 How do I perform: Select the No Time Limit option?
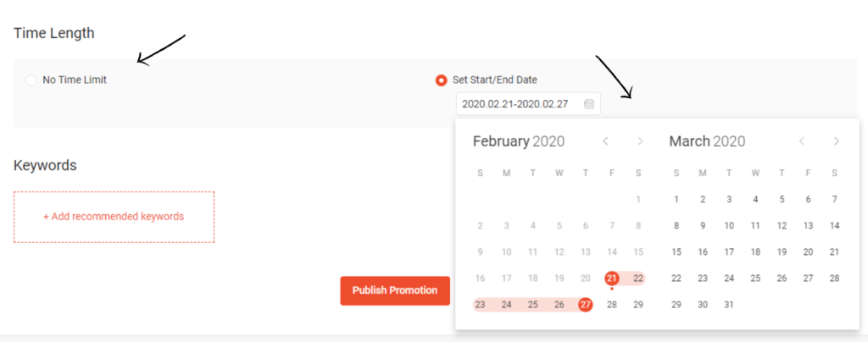coord(31,80)
